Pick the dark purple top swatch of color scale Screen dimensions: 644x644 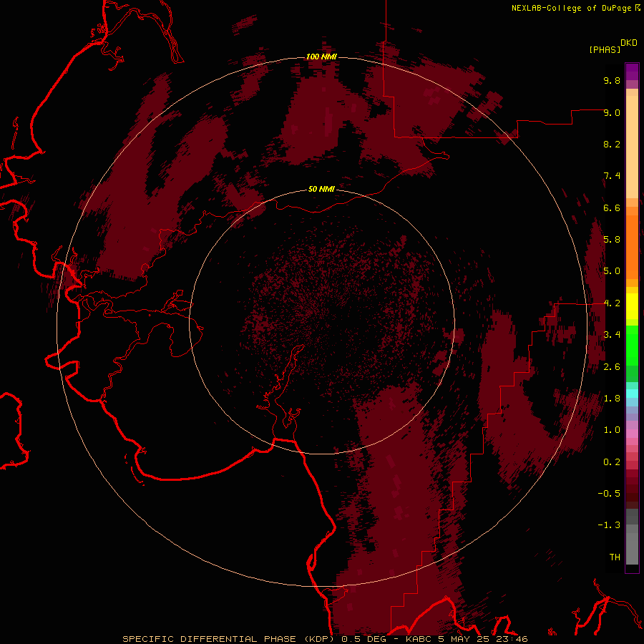coord(632,68)
